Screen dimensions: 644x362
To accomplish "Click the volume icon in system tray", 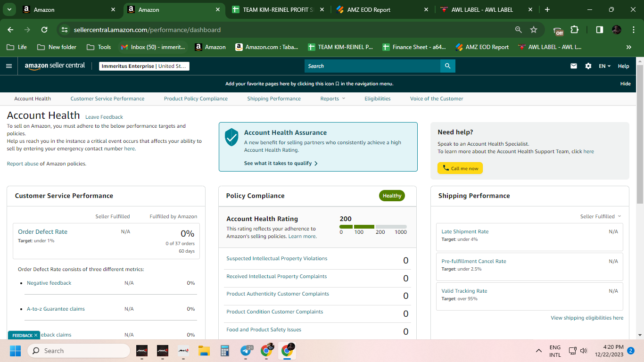I will tap(584, 351).
